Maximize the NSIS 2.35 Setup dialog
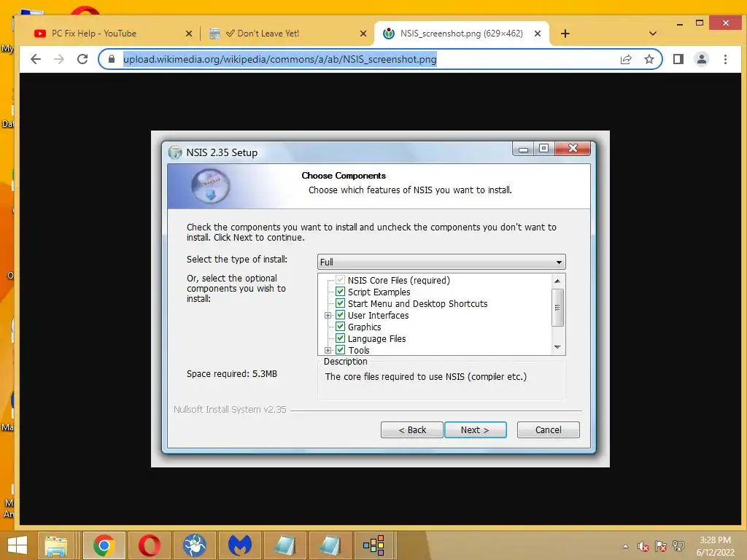Screen dimensions: 747x560 point(543,149)
